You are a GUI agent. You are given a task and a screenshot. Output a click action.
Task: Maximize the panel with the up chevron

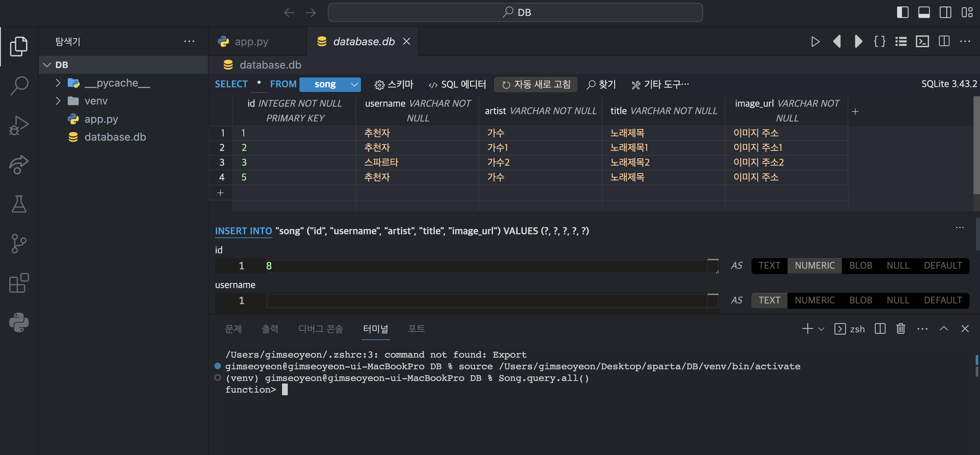pos(944,329)
